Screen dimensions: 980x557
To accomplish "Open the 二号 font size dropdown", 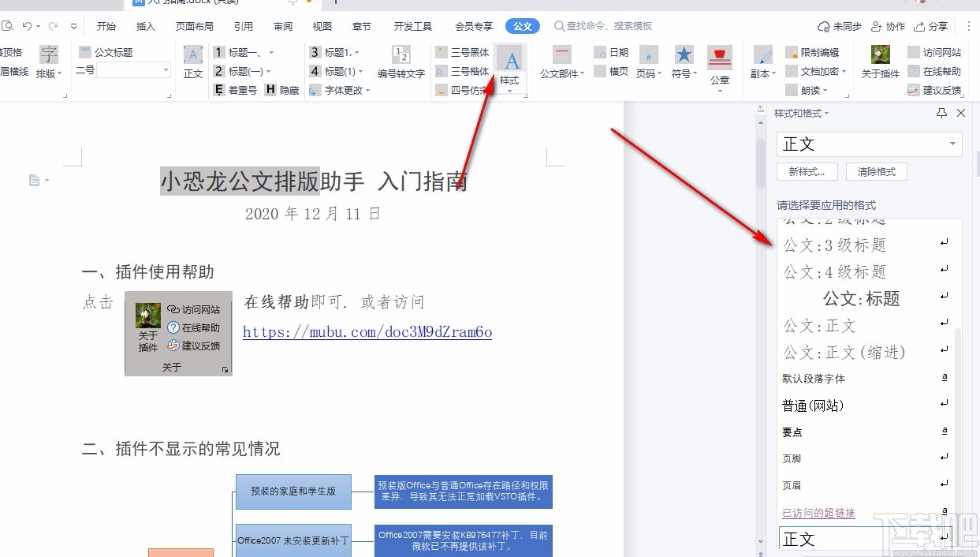I will point(166,70).
